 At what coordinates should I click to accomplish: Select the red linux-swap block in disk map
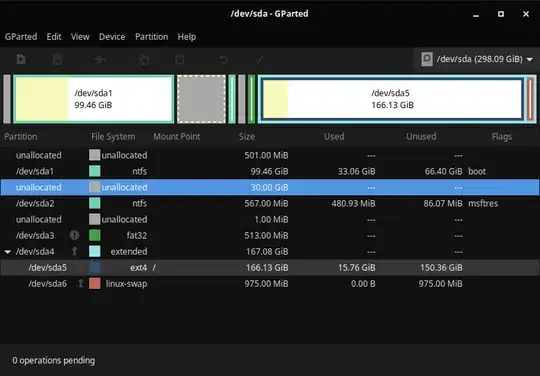coord(530,99)
